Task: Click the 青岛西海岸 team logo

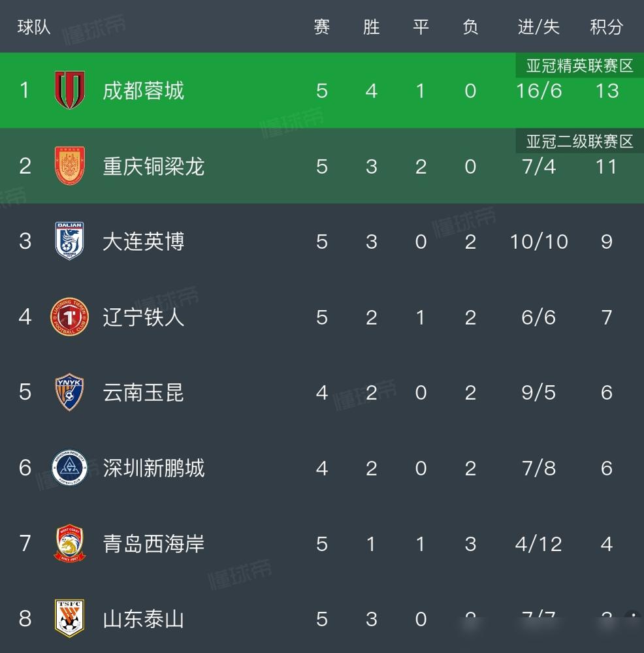Action: pyautogui.click(x=69, y=543)
